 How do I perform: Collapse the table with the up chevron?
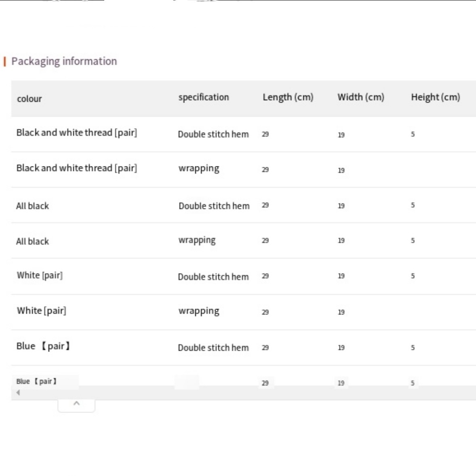(x=76, y=404)
